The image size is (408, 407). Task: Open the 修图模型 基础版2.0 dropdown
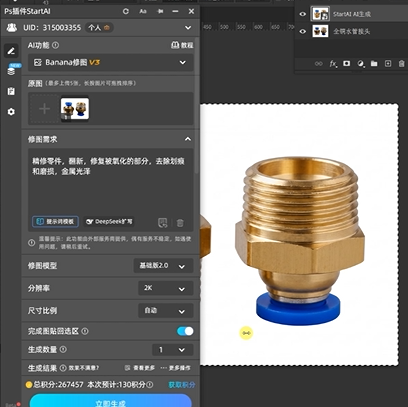[x=163, y=266]
